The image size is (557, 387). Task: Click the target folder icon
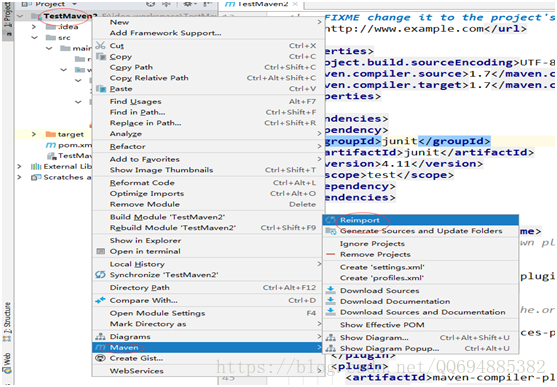51,134
